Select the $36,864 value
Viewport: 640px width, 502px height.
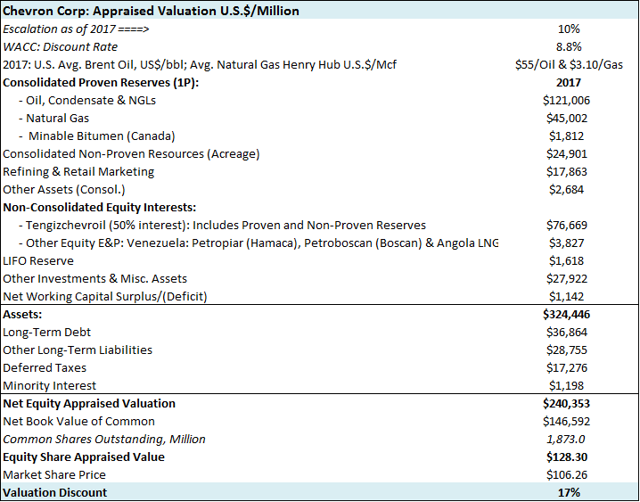567,332
